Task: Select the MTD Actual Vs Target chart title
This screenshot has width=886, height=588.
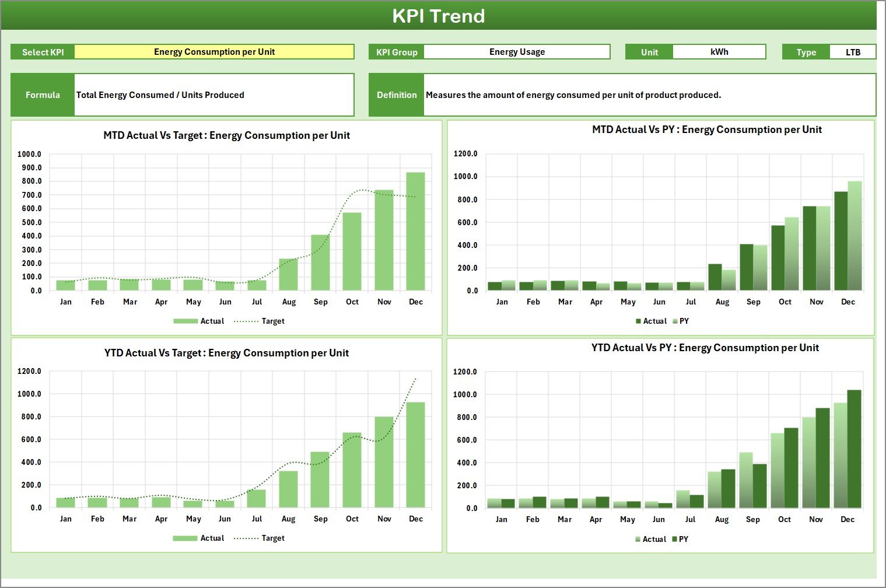Action: [226, 135]
